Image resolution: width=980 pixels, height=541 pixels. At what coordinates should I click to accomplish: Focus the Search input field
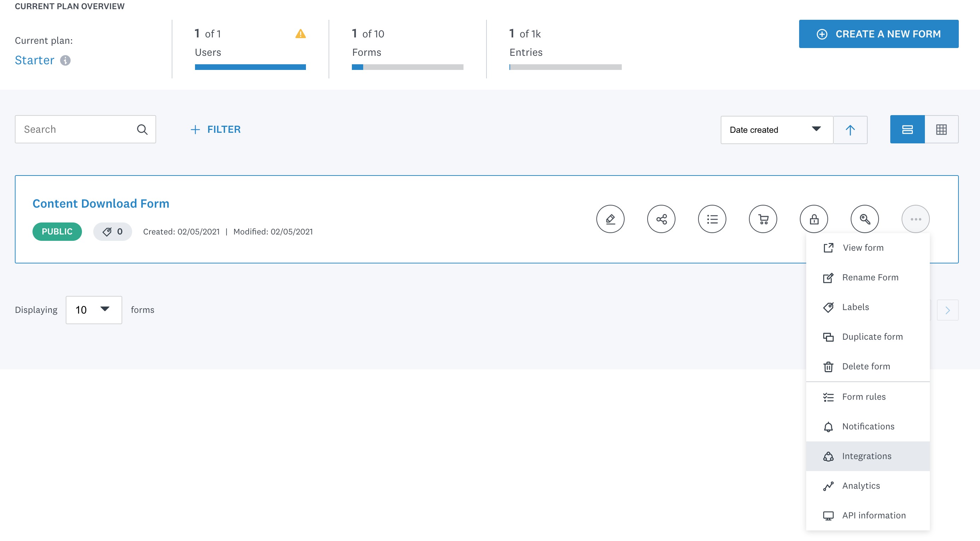(85, 129)
